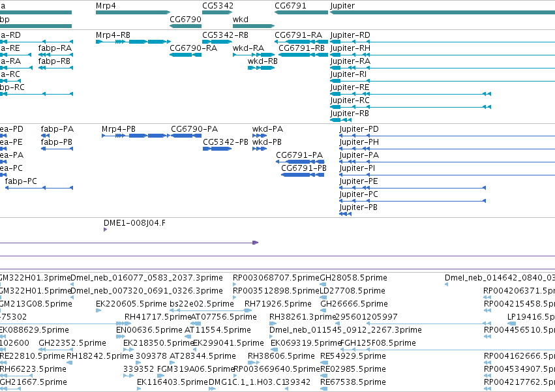This screenshot has height=392, width=555.
Task: Click EST RH41717.5prime
Action: (x=158, y=317)
